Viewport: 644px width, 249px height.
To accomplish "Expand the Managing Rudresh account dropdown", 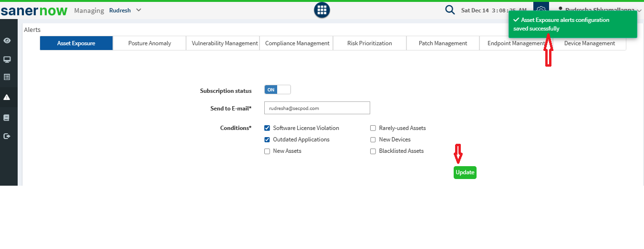I will coord(125,10).
